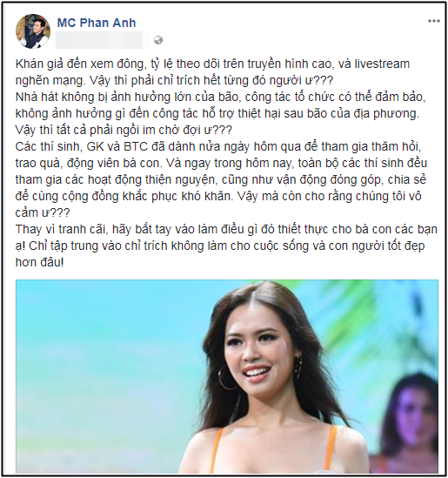
Task: Click the blurred post timestamp
Action: point(99,40)
